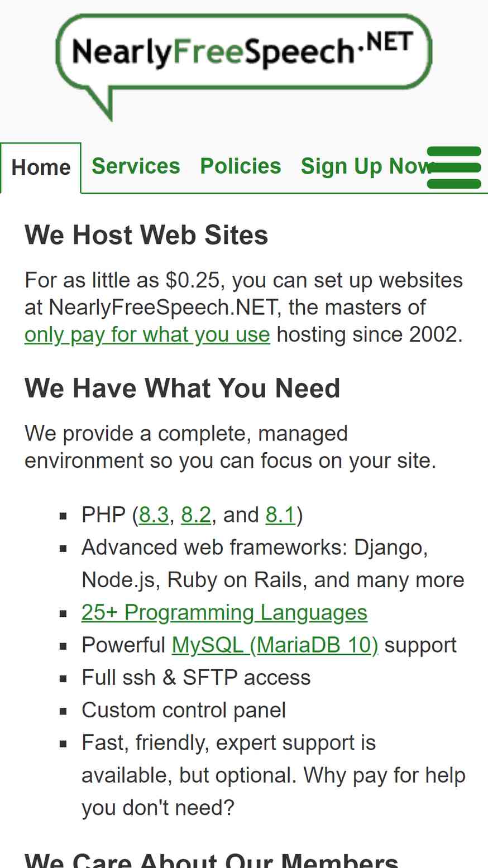Click the NearlyFreeSpeech.NET speech bubble logo
This screenshot has width=488, height=868.
pyautogui.click(x=244, y=66)
